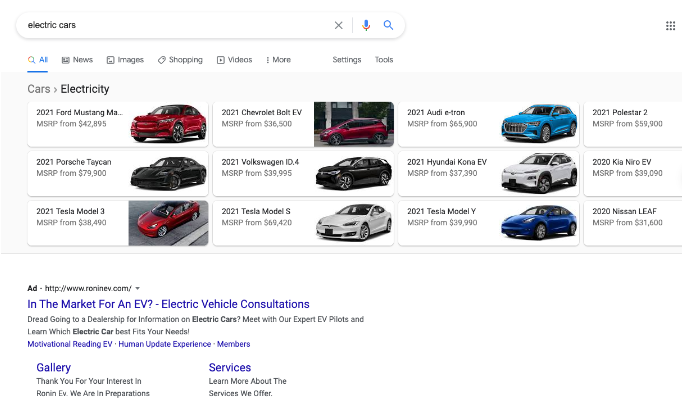Open the 2020 Kia Niro EV card
This screenshot has width=692, height=407.
tap(633, 173)
